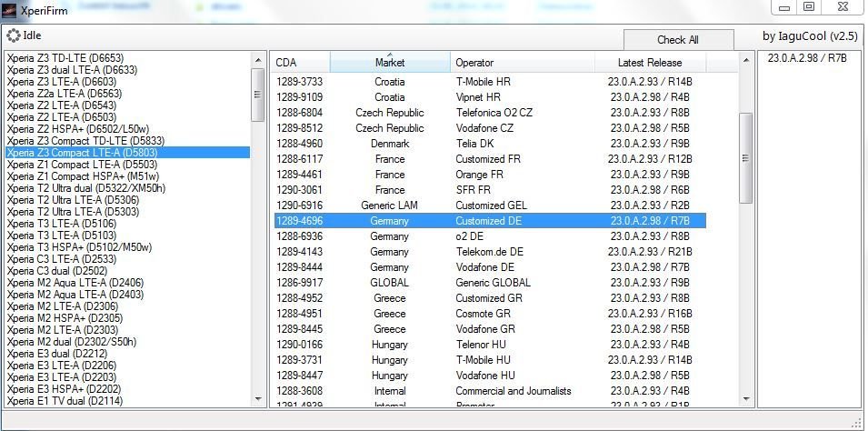The width and height of the screenshot is (868, 431).
Task: Select 23.0.A.2.98 / R7B in right panel
Action: [x=807, y=58]
